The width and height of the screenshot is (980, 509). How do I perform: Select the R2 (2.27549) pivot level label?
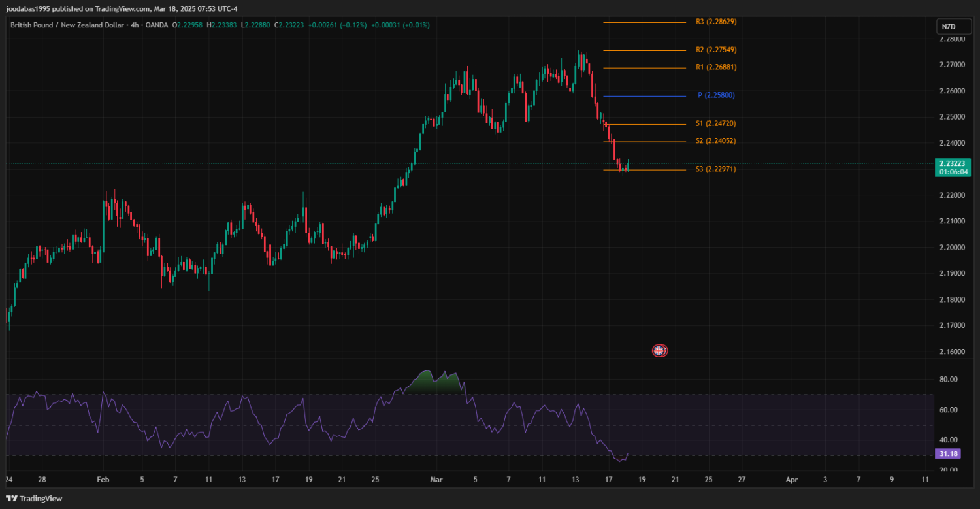716,50
